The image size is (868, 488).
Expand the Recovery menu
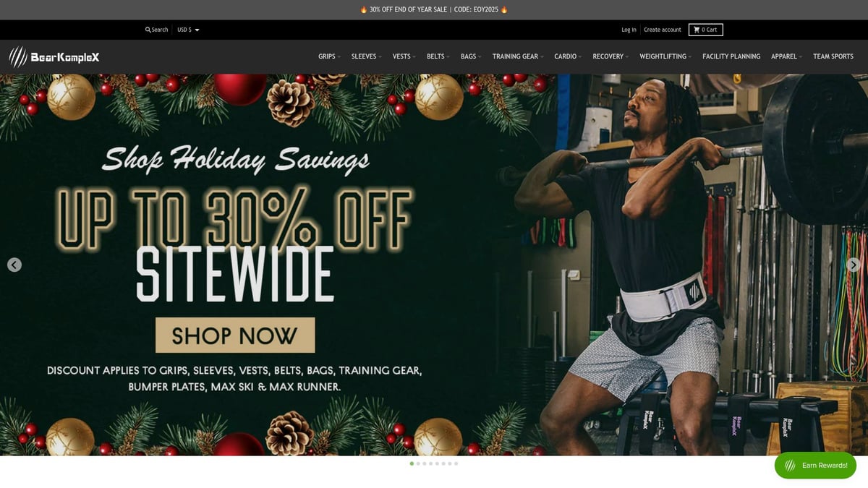pyautogui.click(x=610, y=56)
